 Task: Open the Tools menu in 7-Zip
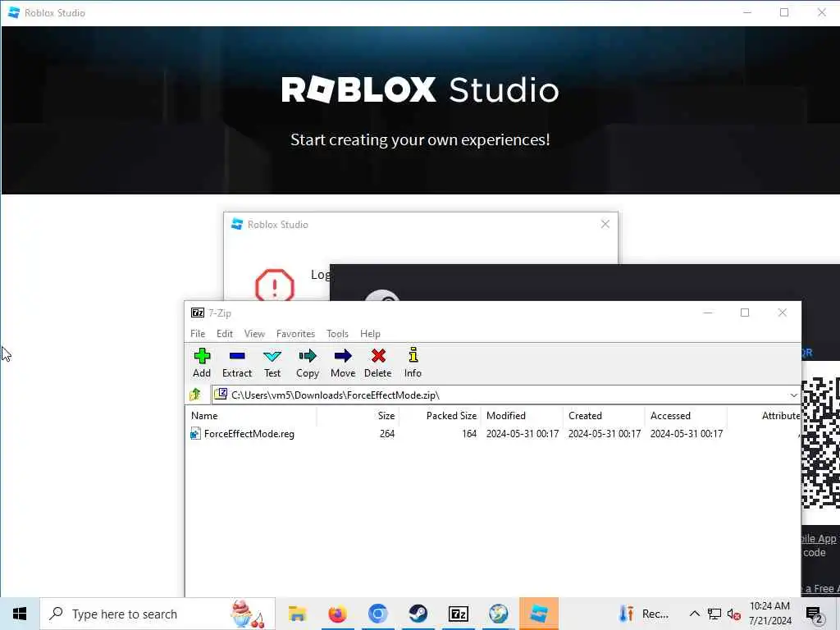point(337,334)
